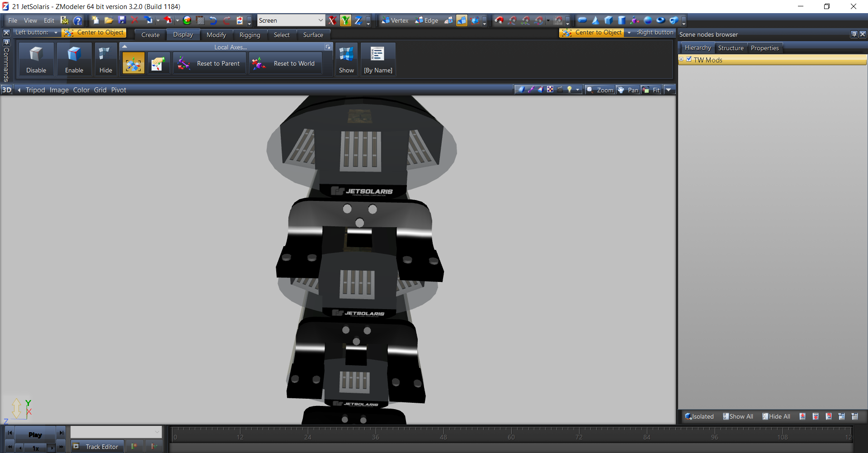Image resolution: width=868 pixels, height=453 pixels.
Task: Click Show All in scene browser
Action: 738,416
